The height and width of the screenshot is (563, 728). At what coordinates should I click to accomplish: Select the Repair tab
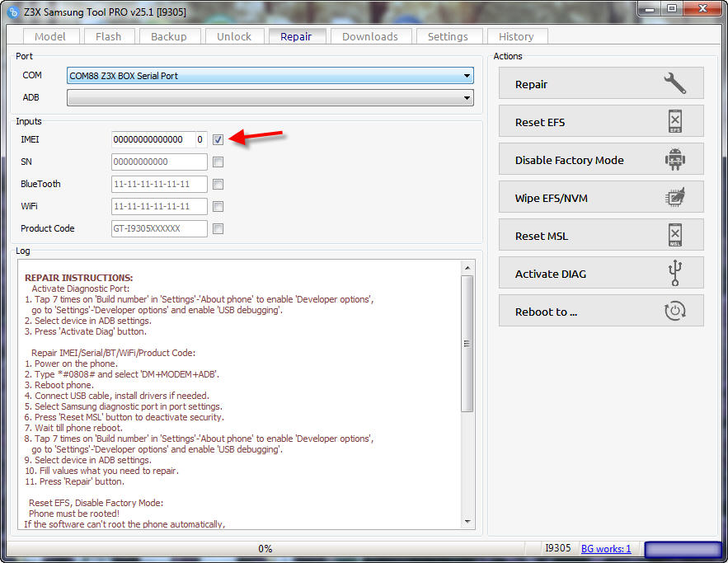296,36
